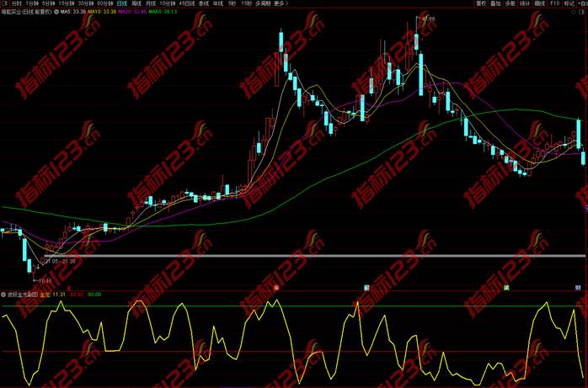
Task: Open the 复权 adjustment menu
Action: pos(481,3)
